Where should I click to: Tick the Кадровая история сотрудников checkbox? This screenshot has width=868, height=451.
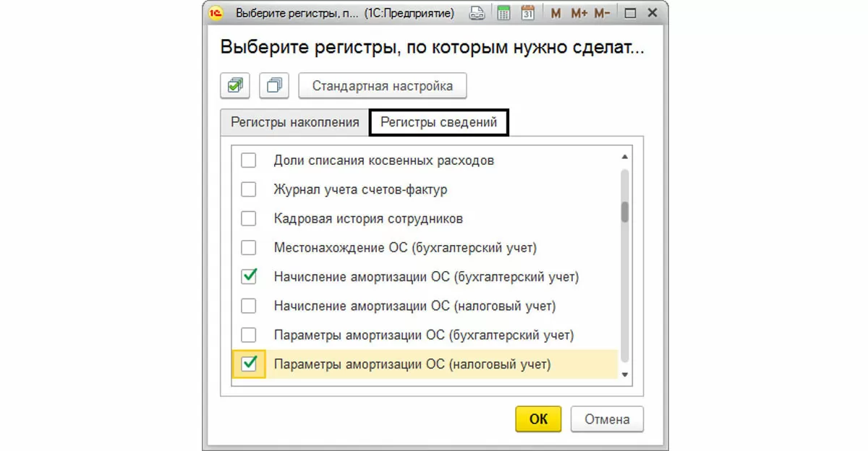(x=248, y=218)
